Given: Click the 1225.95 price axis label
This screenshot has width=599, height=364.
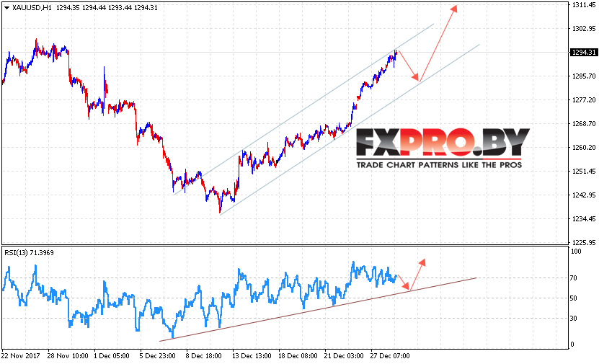Looking at the screenshot, I should (x=583, y=242).
